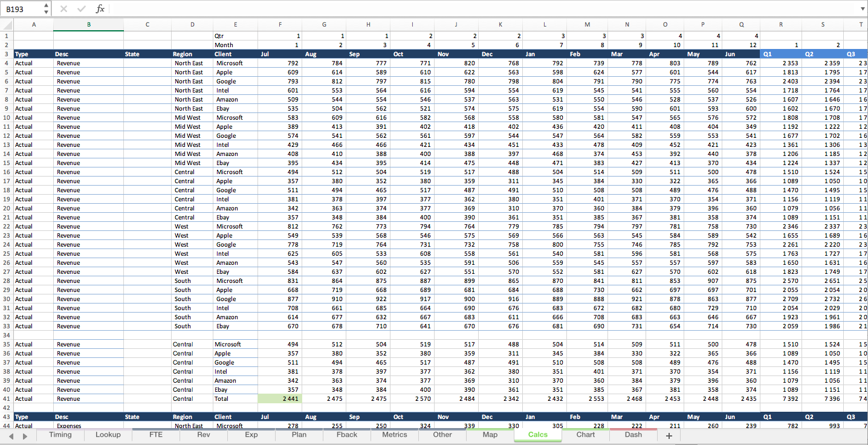Click the cell containing 2 709
Screen dimensions: 868x445
click(781, 299)
